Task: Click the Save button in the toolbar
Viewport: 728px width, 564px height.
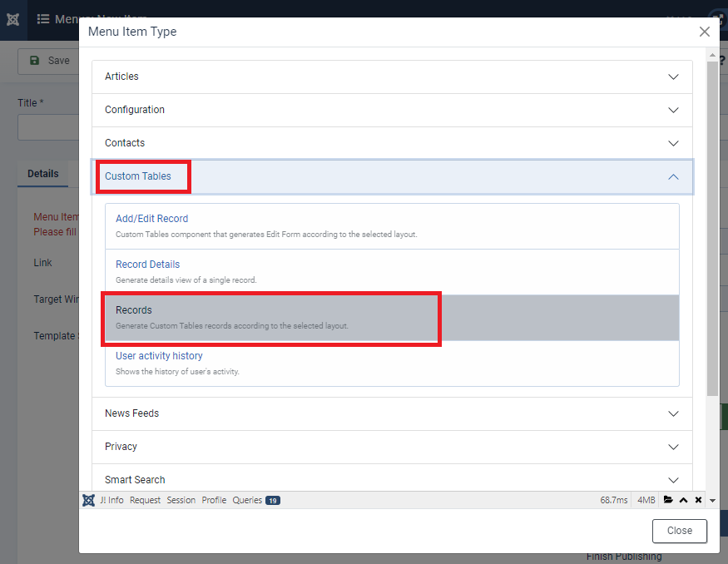Action: point(49,61)
